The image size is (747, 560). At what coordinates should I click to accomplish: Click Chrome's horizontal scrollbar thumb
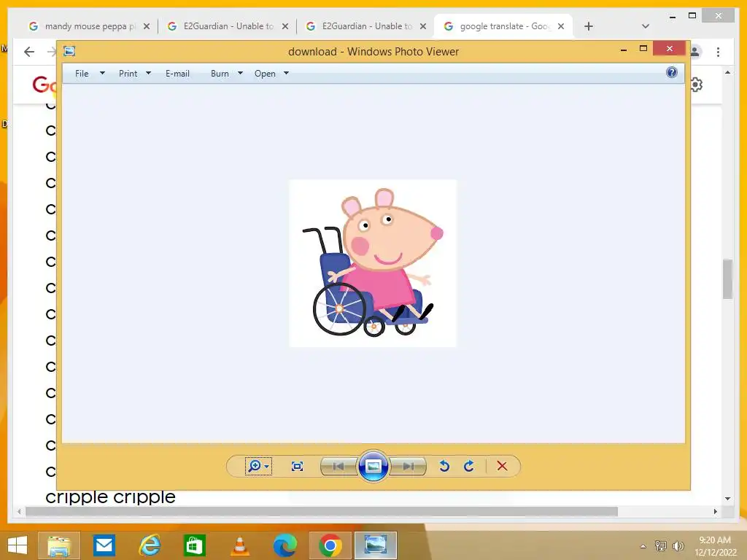point(322,511)
